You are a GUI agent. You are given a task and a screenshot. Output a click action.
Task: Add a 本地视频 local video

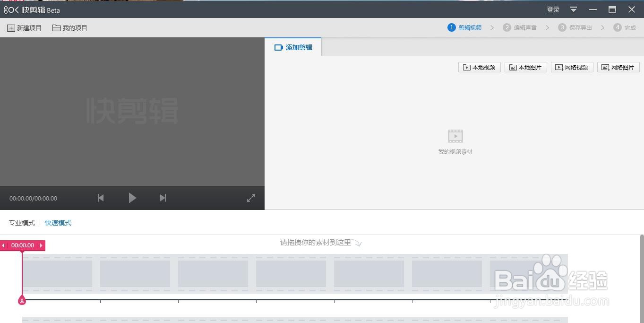coord(480,67)
